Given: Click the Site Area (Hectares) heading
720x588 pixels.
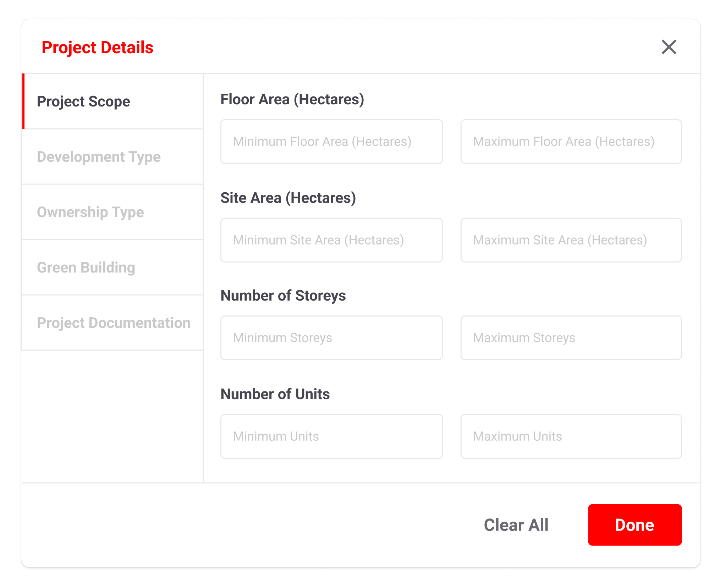Looking at the screenshot, I should click(x=288, y=198).
